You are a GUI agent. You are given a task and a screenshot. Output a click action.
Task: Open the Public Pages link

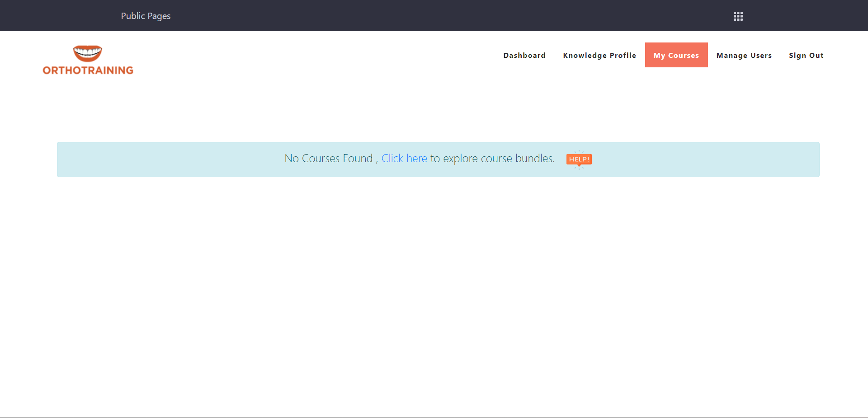pyautogui.click(x=146, y=16)
